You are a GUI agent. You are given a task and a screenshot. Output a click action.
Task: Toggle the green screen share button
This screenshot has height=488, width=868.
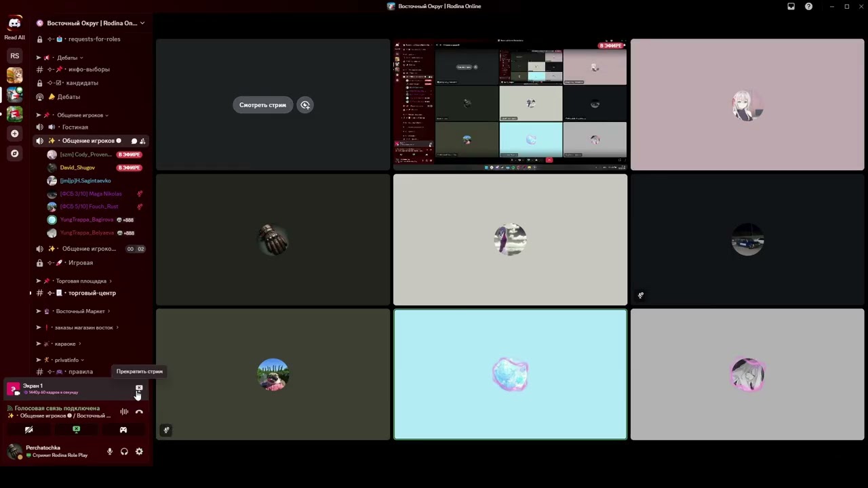pos(76,430)
